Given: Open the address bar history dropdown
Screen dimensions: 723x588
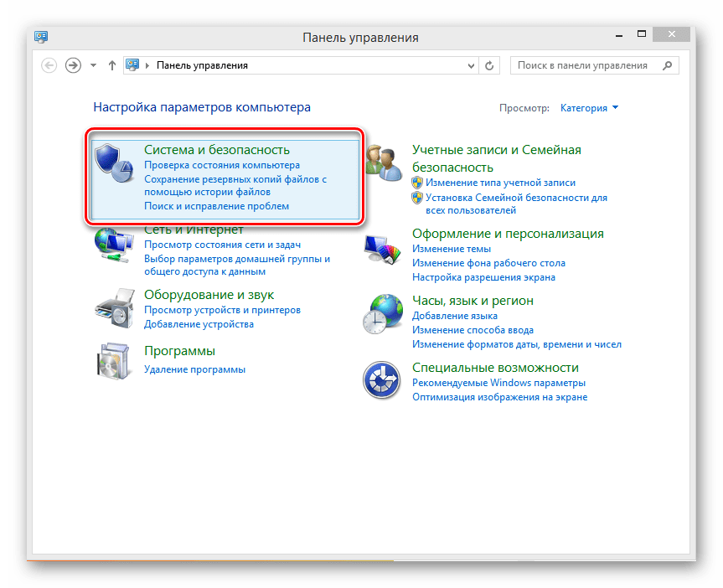Looking at the screenshot, I should [x=471, y=65].
